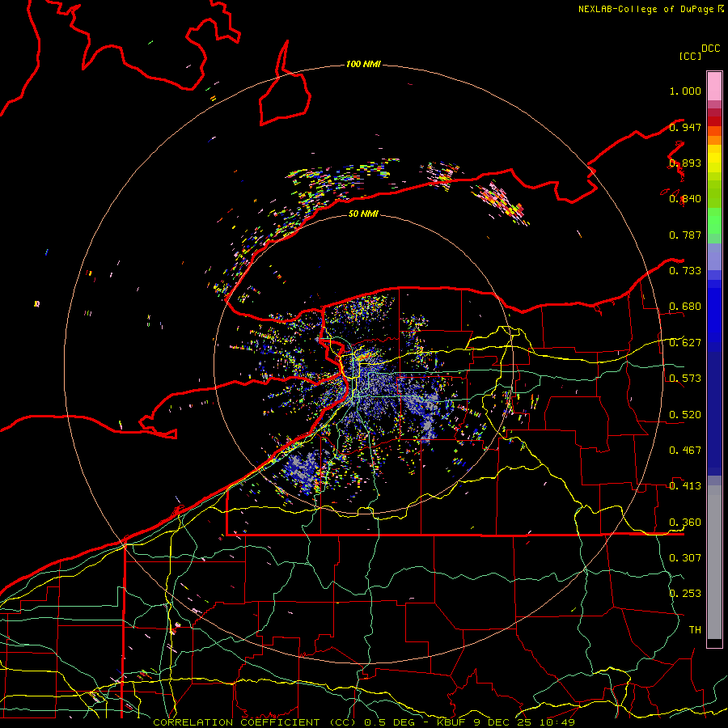Select the 0.307 legend value
The image size is (728, 728).
(x=685, y=558)
